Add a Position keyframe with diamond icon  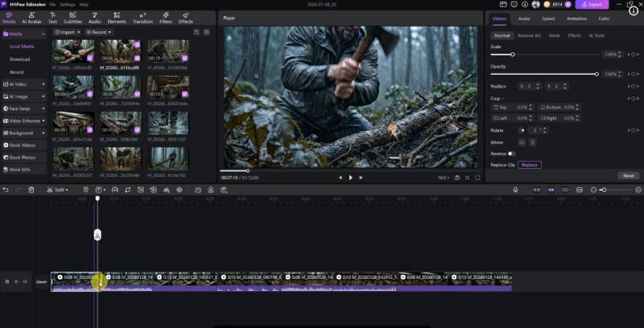(633, 87)
